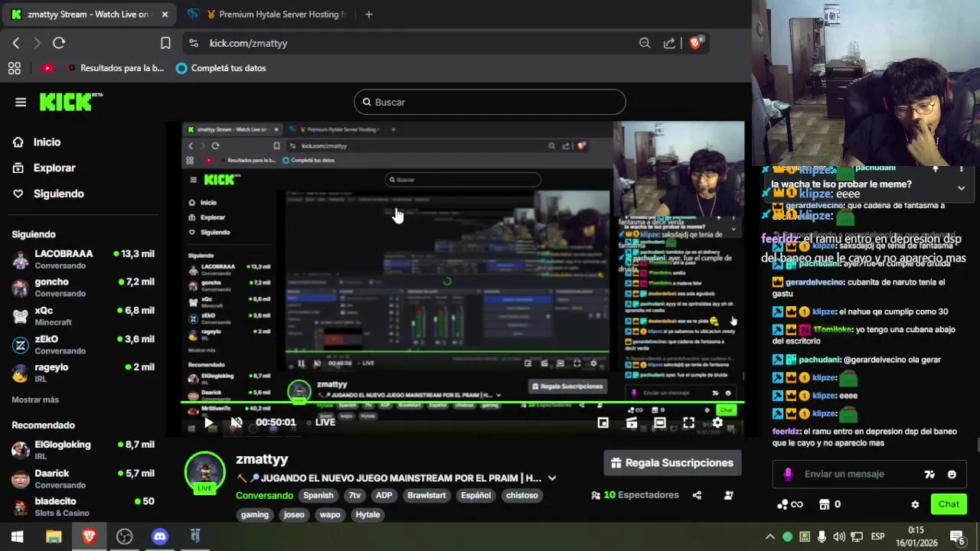Image resolution: width=980 pixels, height=551 pixels.
Task: Select the Hytale tag
Action: pyautogui.click(x=367, y=514)
